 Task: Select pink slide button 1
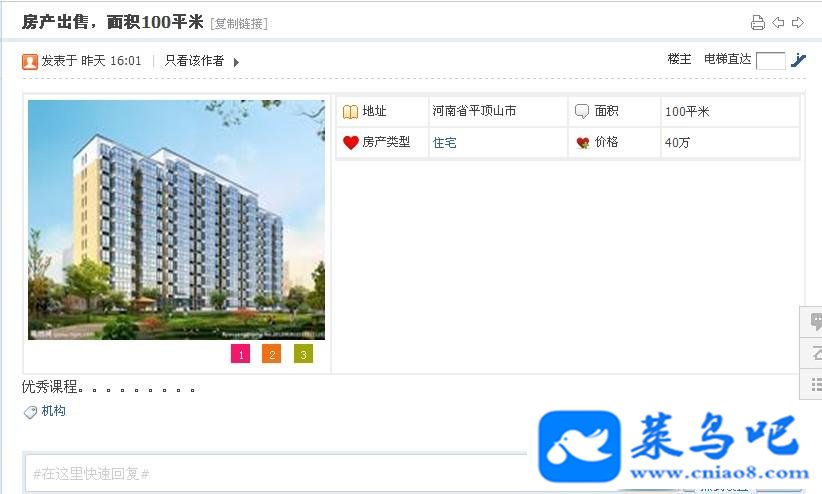pos(241,354)
